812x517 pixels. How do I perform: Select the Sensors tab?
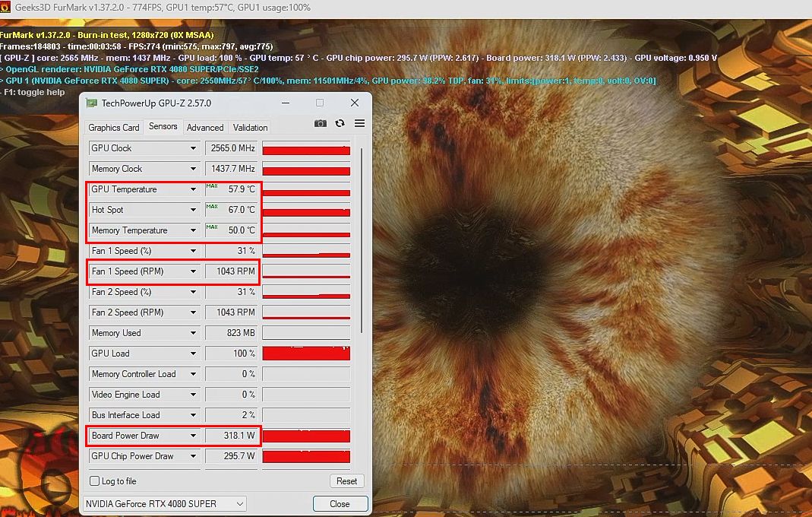point(163,126)
